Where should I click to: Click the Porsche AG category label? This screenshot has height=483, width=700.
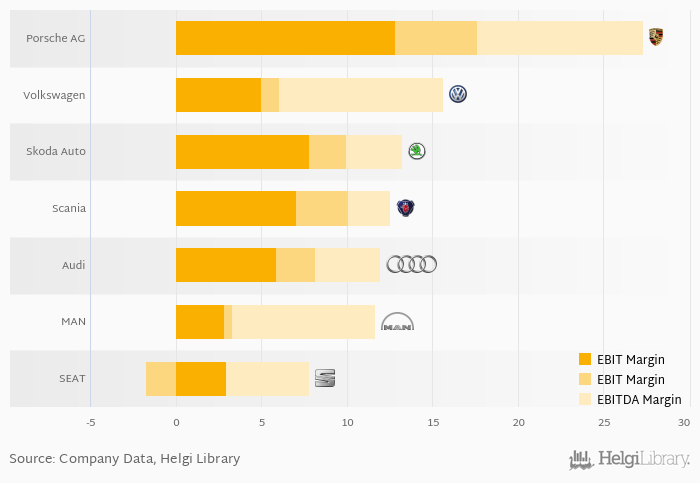(x=55, y=38)
